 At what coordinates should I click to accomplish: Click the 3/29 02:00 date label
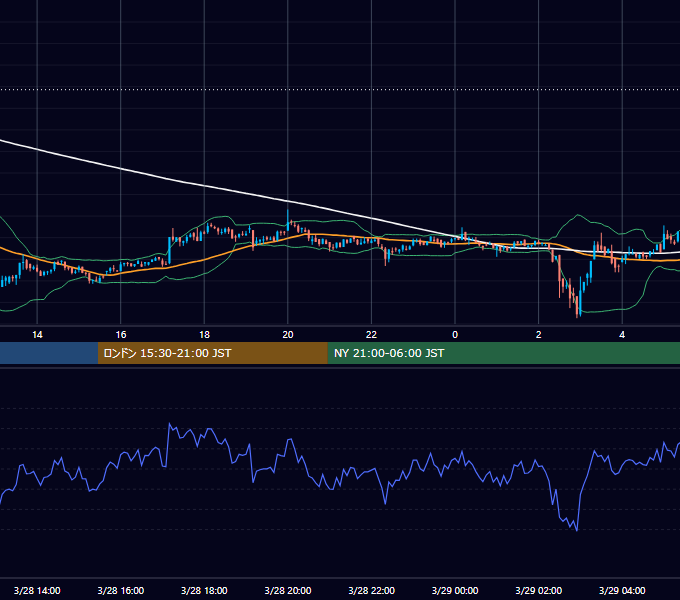[539, 590]
